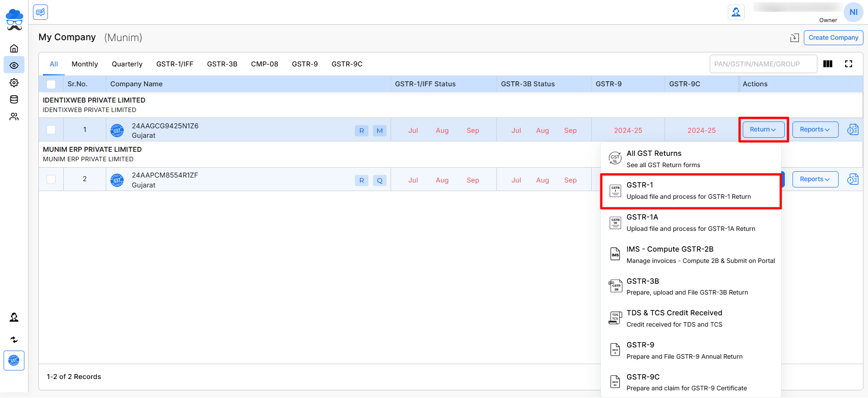Click 2024-25 under GSTR-9C column
The height and width of the screenshot is (398, 868).
click(x=701, y=131)
